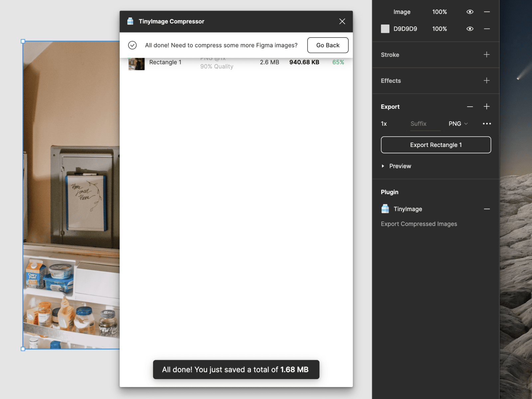Click the D9D9D9 color swatch
The height and width of the screenshot is (399, 532).
pos(385,29)
